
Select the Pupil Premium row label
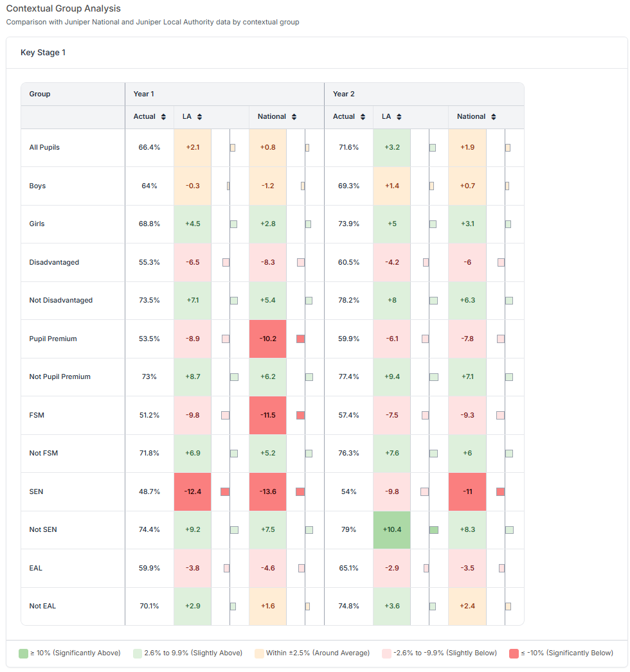click(53, 339)
